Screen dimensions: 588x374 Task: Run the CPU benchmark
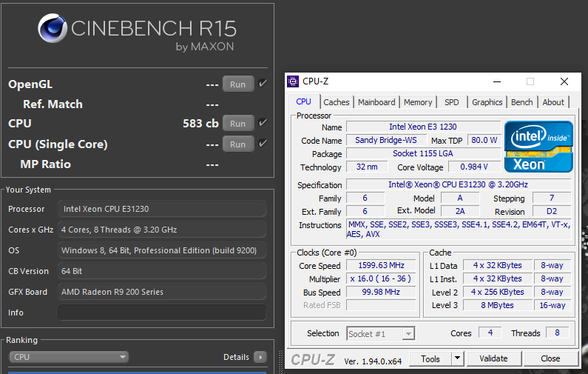click(237, 124)
